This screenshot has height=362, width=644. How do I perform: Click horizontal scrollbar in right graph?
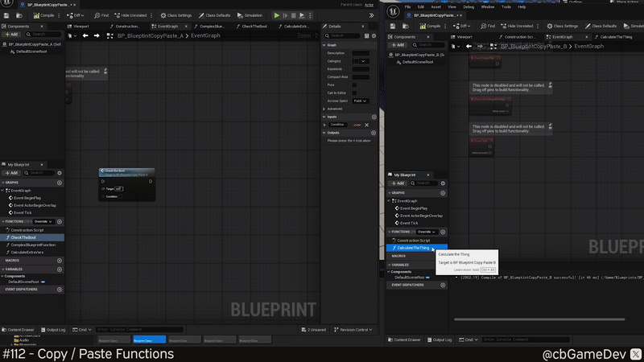pyautogui.click(x=539, y=319)
